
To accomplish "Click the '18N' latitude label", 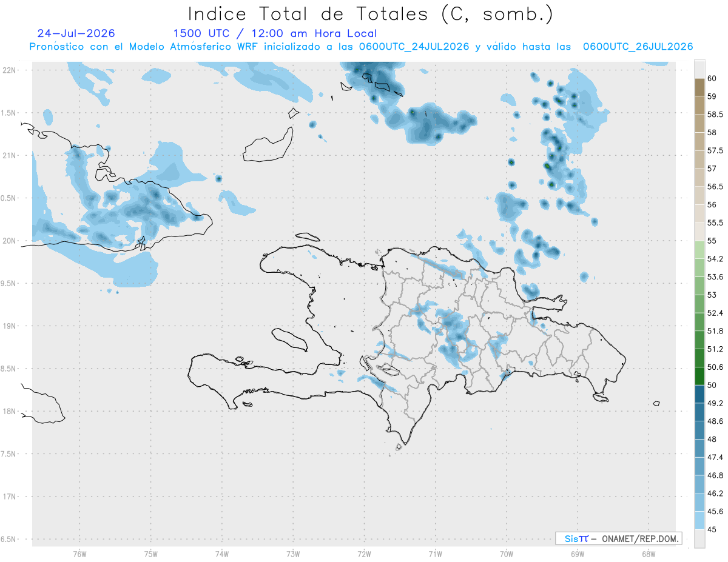I will (x=10, y=411).
